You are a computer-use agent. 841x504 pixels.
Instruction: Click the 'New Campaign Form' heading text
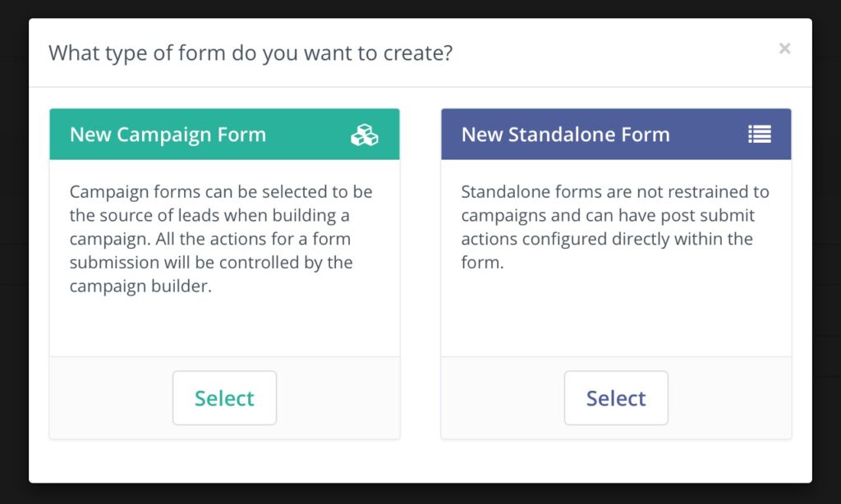(x=168, y=135)
